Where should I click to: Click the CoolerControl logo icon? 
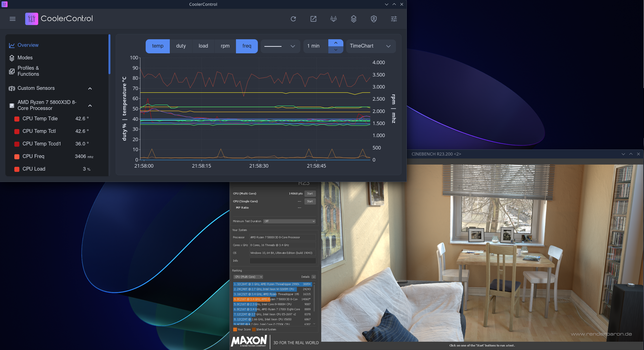32,19
